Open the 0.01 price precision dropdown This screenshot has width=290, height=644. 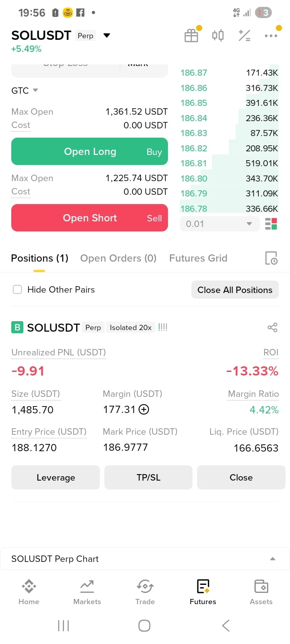coord(219,224)
